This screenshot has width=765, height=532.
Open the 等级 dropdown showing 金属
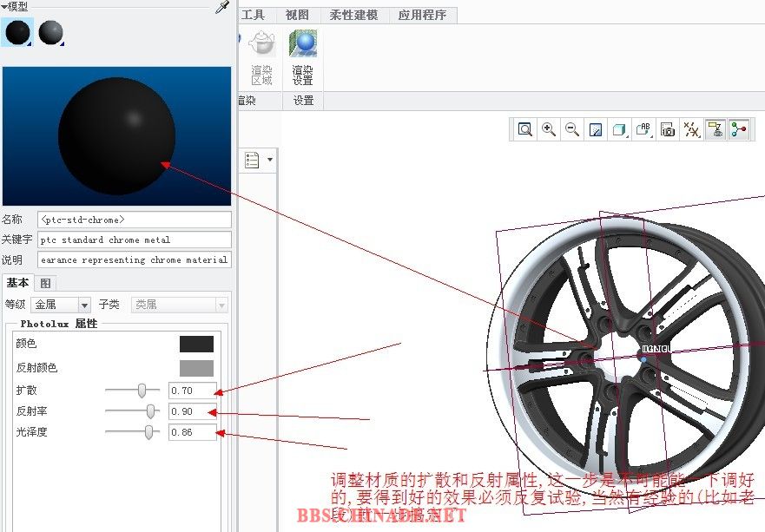[x=61, y=305]
